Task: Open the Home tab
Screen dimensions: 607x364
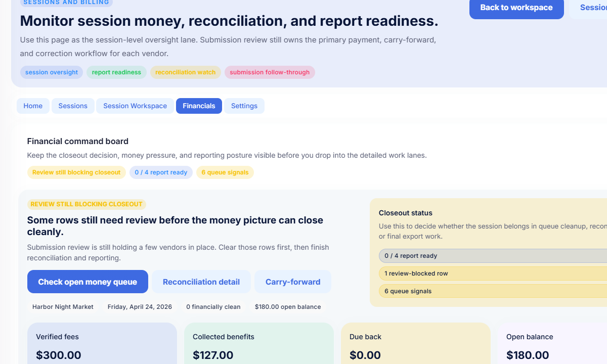Action: point(33,106)
